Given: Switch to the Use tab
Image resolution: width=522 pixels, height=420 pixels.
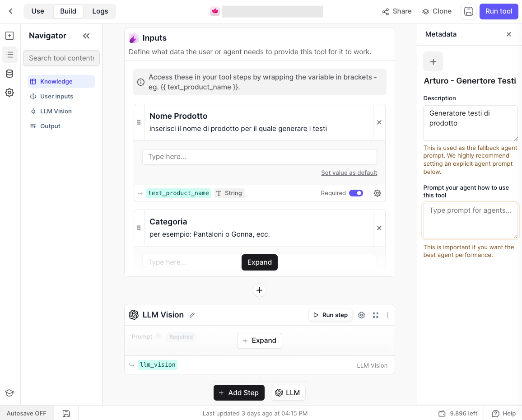Looking at the screenshot, I should 37,11.
